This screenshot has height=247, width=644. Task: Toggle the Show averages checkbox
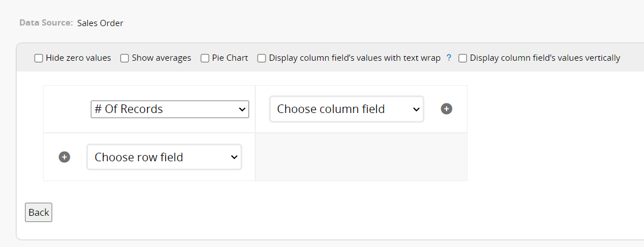click(x=125, y=58)
